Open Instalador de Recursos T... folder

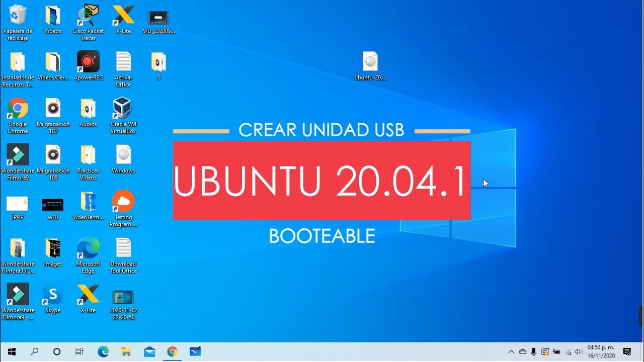[x=18, y=69]
